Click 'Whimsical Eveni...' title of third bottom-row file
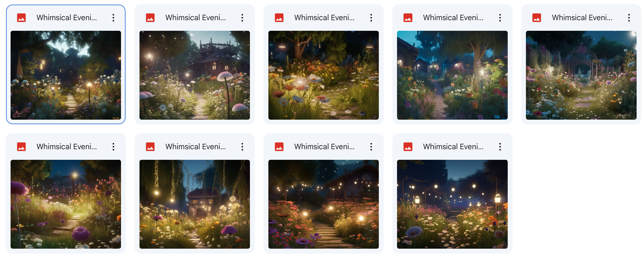 (x=324, y=147)
